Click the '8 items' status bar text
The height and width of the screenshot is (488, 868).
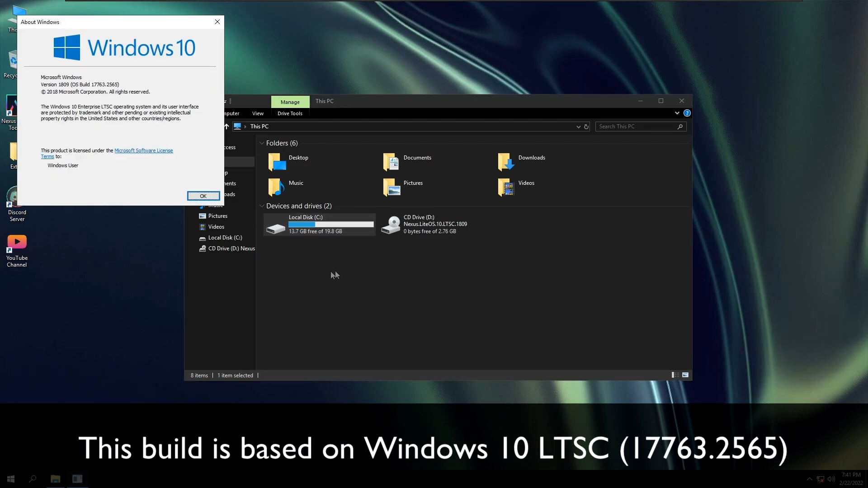click(199, 375)
